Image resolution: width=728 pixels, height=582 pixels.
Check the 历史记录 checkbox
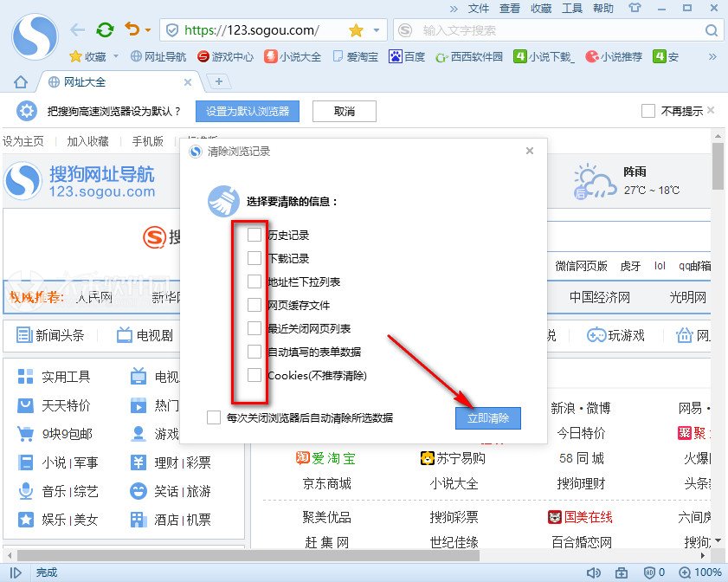254,233
